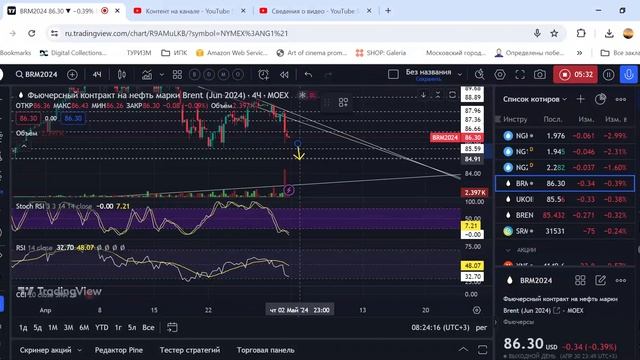Expand the 'Скринер акций' dropdown arrow

click(x=79, y=350)
